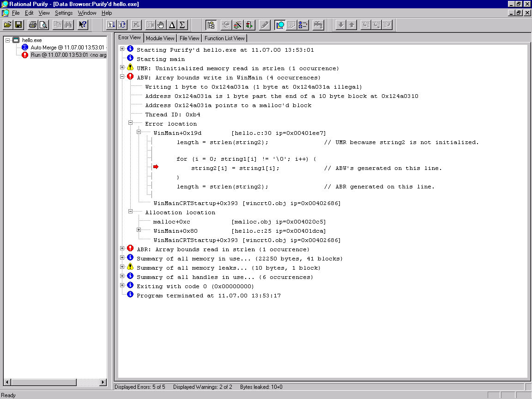Collapse the WinMain+0x19d source node

(139, 132)
